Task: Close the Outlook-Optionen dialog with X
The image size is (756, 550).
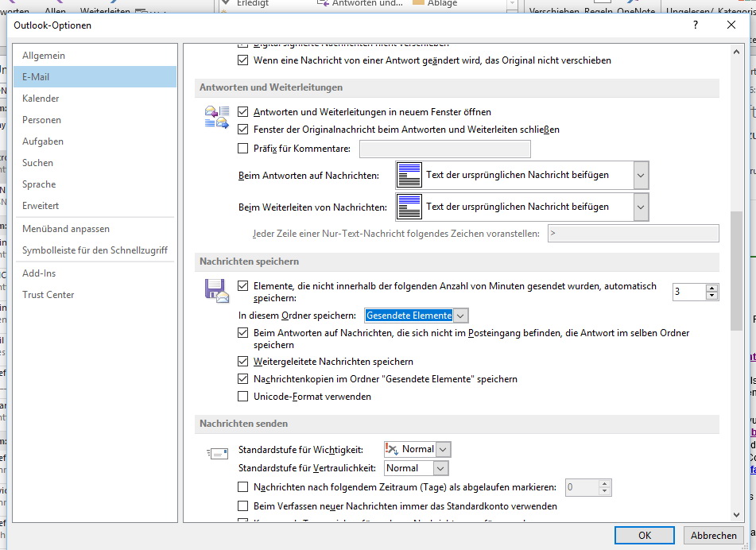Action: (x=731, y=25)
